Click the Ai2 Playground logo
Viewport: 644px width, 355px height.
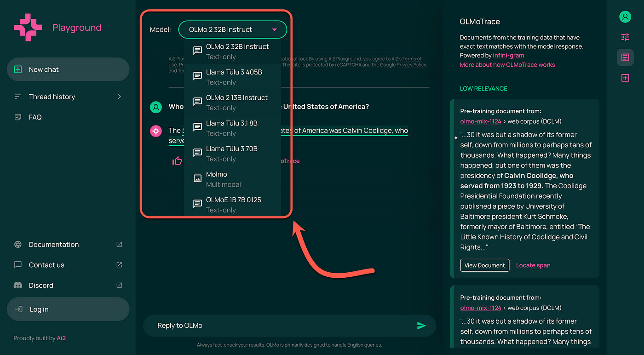28,27
